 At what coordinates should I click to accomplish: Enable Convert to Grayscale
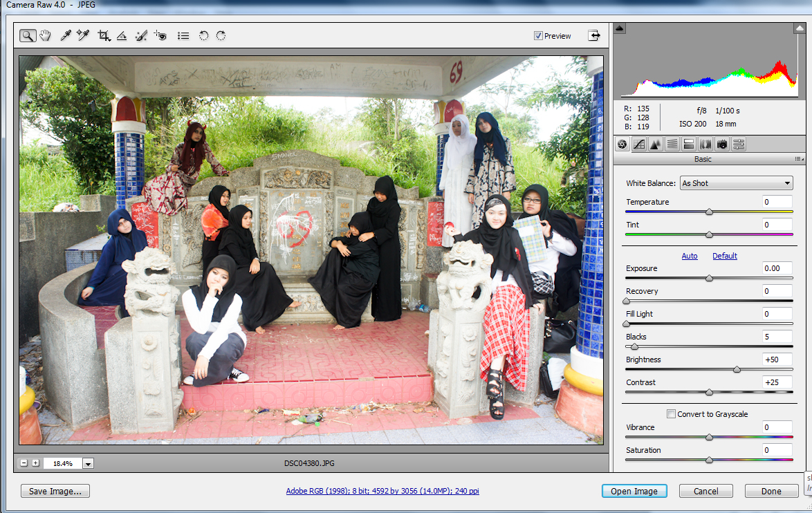pos(671,414)
